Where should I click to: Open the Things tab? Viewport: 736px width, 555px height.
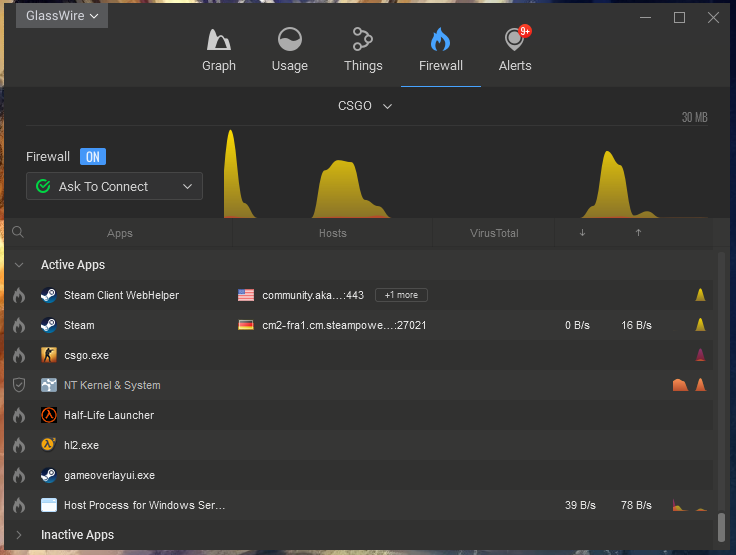(363, 50)
